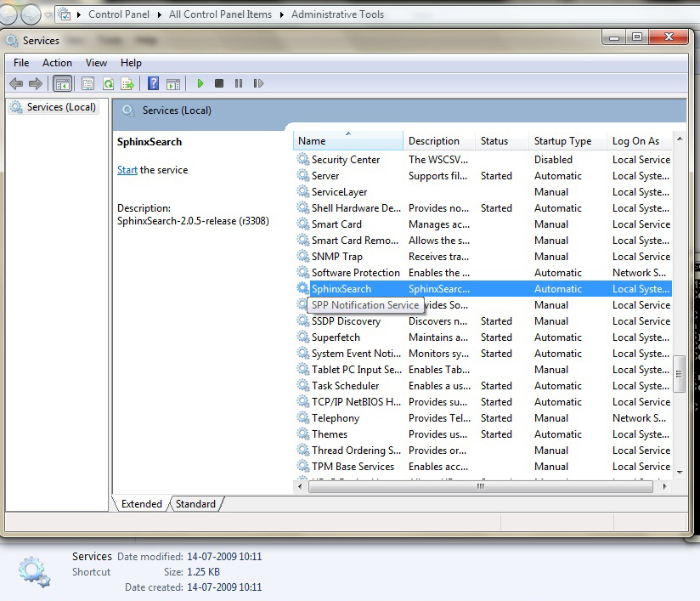This screenshot has height=601, width=700.
Task: Click the services list scroll down arrow
Action: click(x=679, y=472)
